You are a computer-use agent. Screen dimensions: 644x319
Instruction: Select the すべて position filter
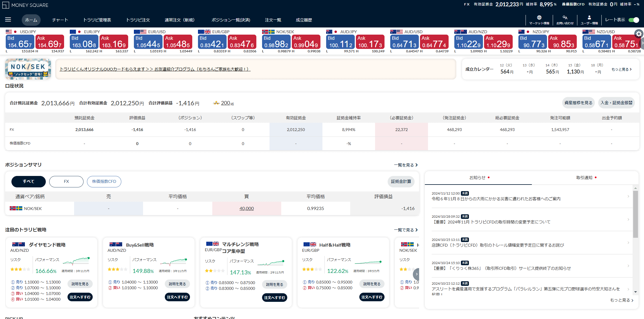[29, 181]
